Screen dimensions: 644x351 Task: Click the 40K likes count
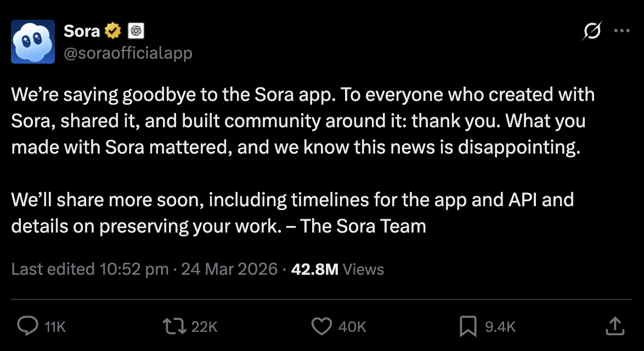[352, 327]
